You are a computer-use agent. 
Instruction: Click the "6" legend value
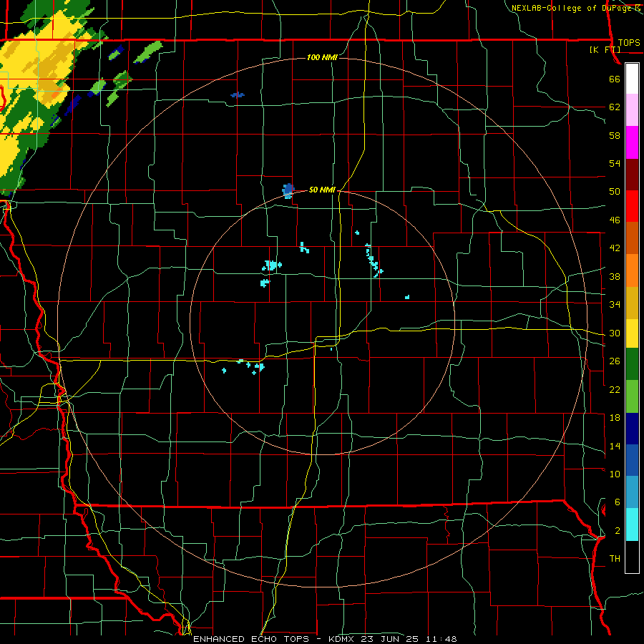(x=618, y=502)
